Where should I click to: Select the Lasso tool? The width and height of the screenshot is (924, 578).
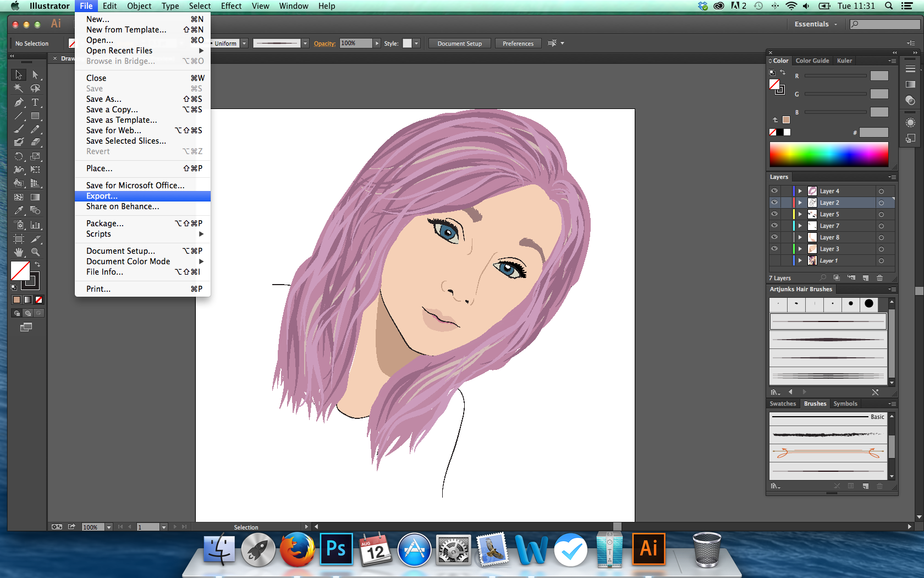coord(35,88)
